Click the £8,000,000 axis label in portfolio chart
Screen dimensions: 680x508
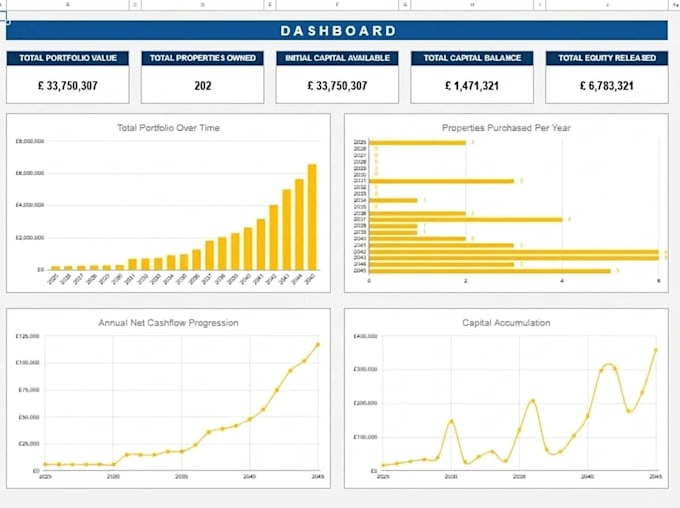point(30,141)
